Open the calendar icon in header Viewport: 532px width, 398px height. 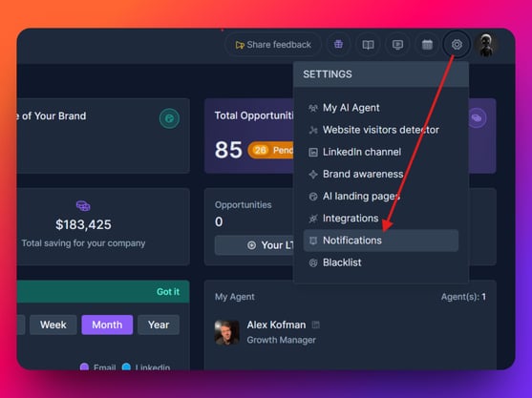(x=427, y=45)
